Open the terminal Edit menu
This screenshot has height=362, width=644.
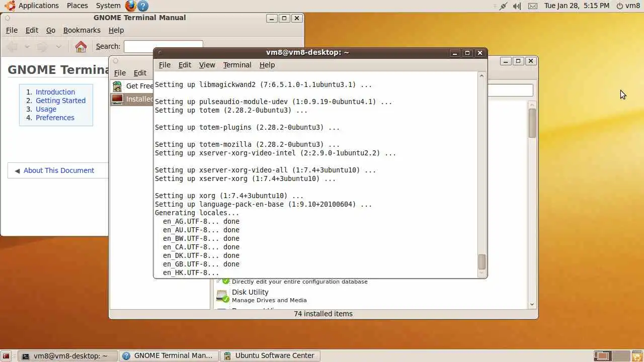(185, 65)
